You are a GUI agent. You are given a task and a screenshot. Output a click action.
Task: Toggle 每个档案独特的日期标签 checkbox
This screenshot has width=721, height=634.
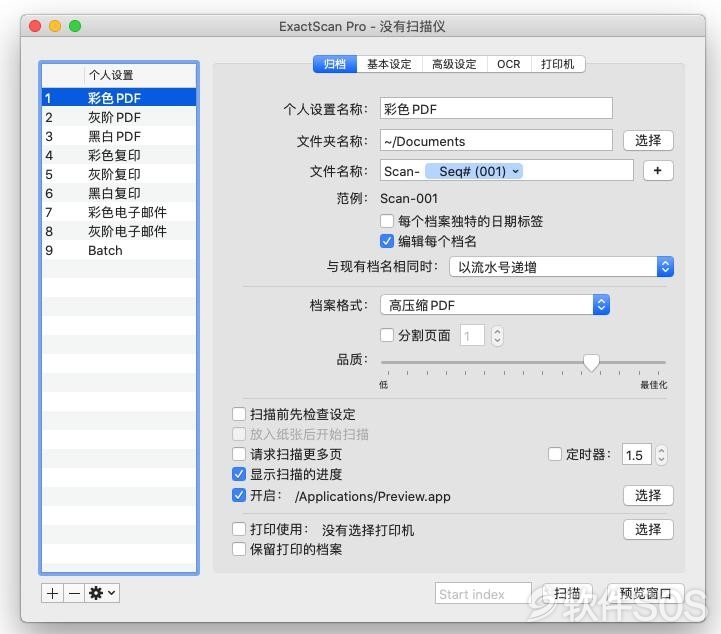click(387, 221)
